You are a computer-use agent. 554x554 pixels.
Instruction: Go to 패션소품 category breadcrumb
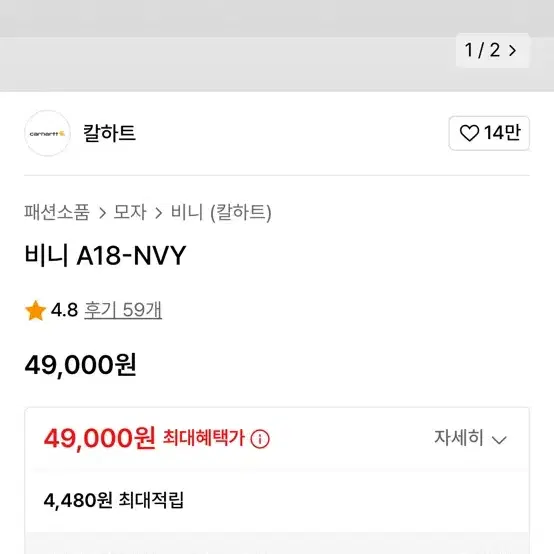tap(57, 212)
